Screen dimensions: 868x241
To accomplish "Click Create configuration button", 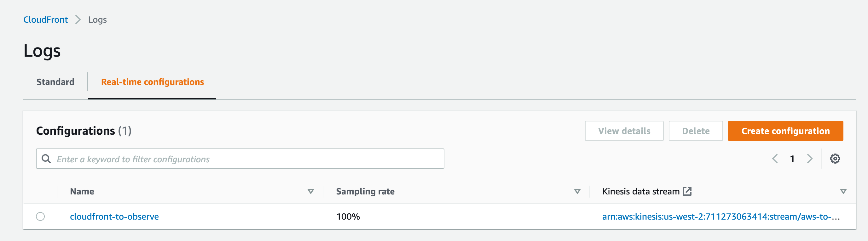I will click(785, 131).
